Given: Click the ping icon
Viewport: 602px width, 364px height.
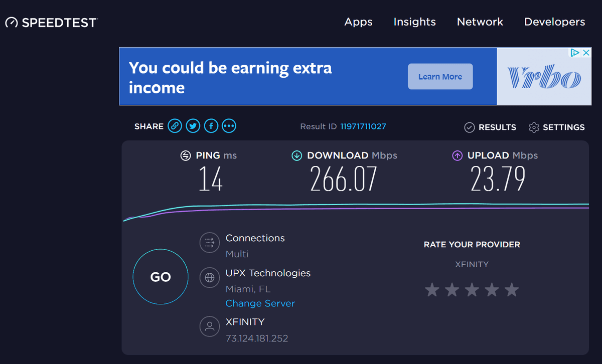Looking at the screenshot, I should click(186, 155).
